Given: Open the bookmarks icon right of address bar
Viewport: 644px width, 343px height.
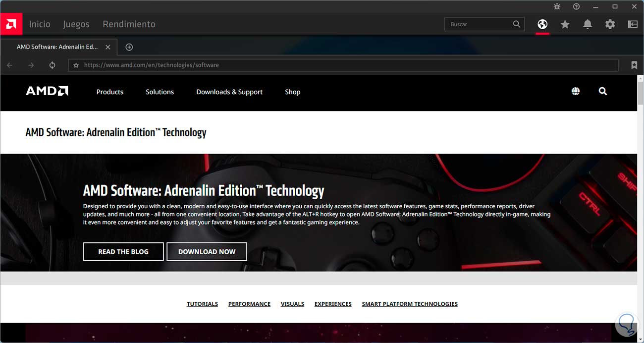Looking at the screenshot, I should coord(634,65).
